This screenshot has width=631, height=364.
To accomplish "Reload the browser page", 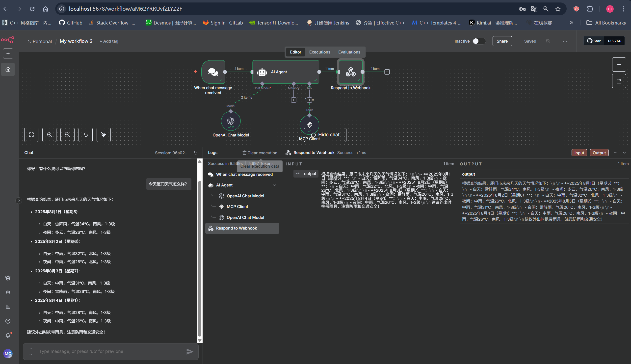I will click(32, 9).
